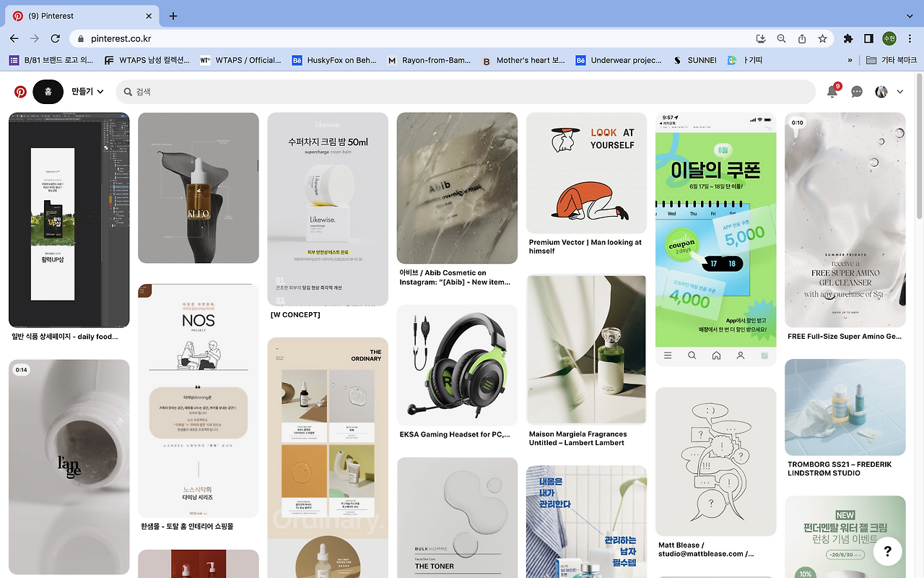Close the (9) Pinterest tab
Image resolution: width=924 pixels, height=578 pixels.
(x=149, y=16)
